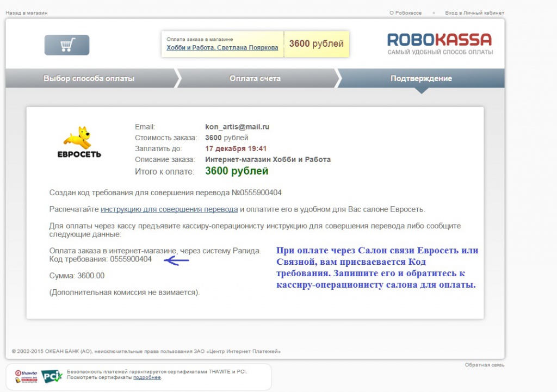Click the Thawte certificate badge
The height and width of the screenshot is (392, 557).
[26, 376]
